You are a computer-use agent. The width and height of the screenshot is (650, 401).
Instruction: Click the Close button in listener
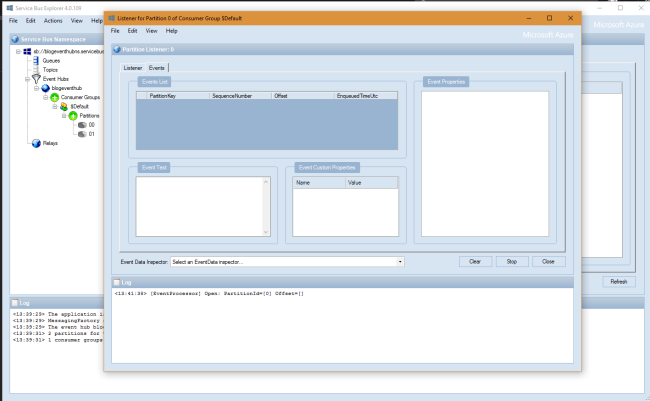tap(548, 262)
